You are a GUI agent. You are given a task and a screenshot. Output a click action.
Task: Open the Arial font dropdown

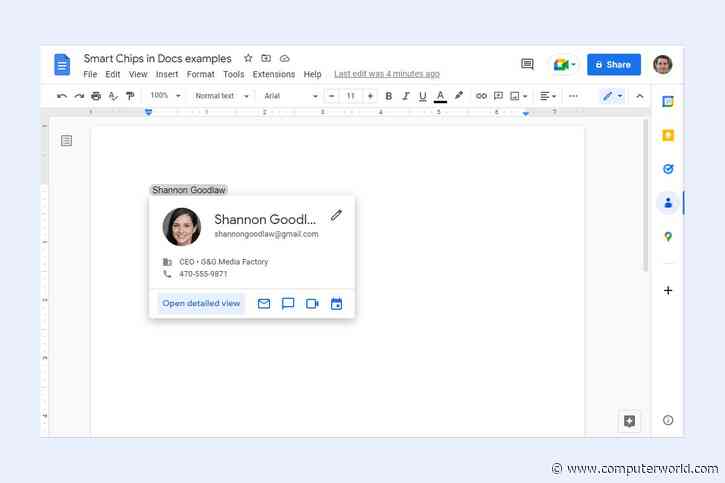[290, 96]
